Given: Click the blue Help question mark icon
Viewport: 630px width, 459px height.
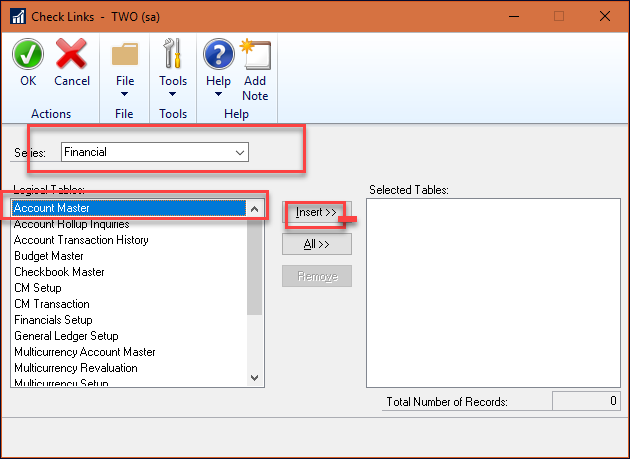Looking at the screenshot, I should (x=219, y=54).
